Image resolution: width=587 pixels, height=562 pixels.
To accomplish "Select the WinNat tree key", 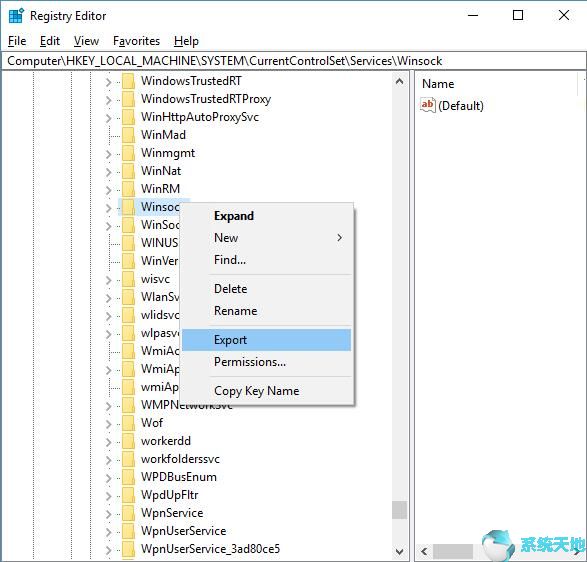I will pyautogui.click(x=161, y=171).
